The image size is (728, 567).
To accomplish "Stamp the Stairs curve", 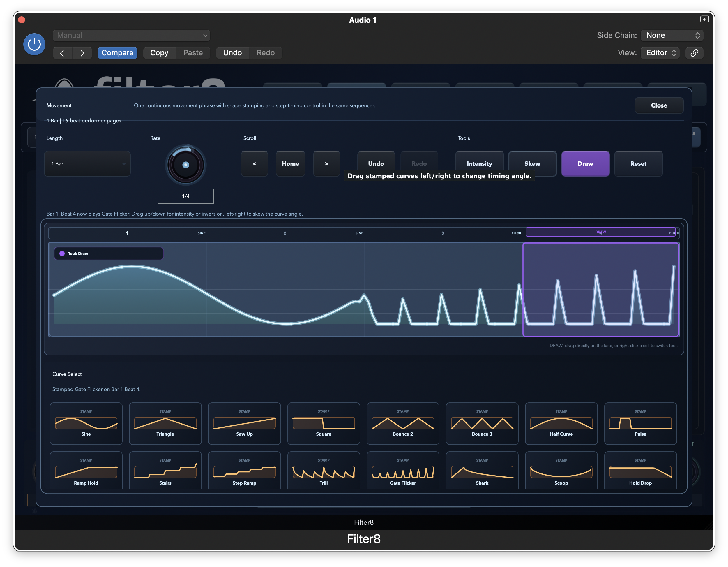I will 165,471.
